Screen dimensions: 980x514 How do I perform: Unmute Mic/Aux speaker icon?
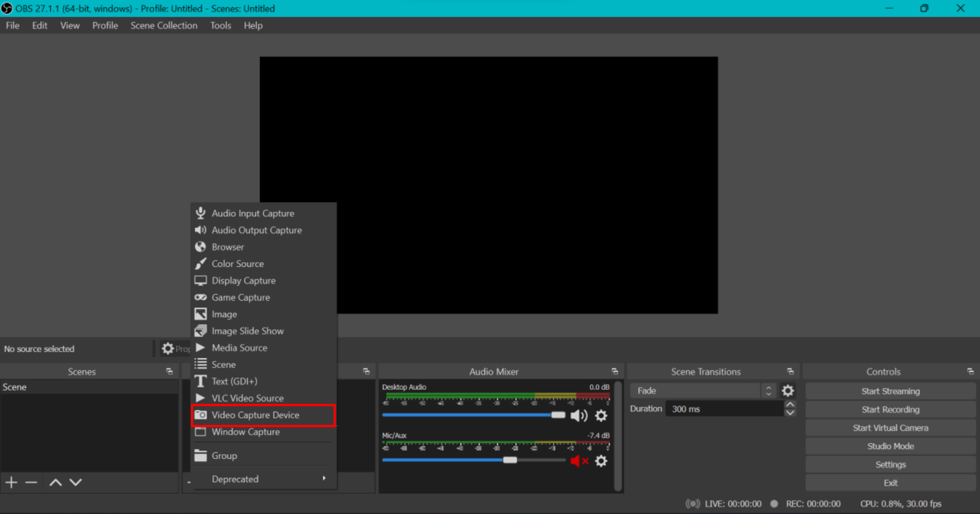pos(579,461)
